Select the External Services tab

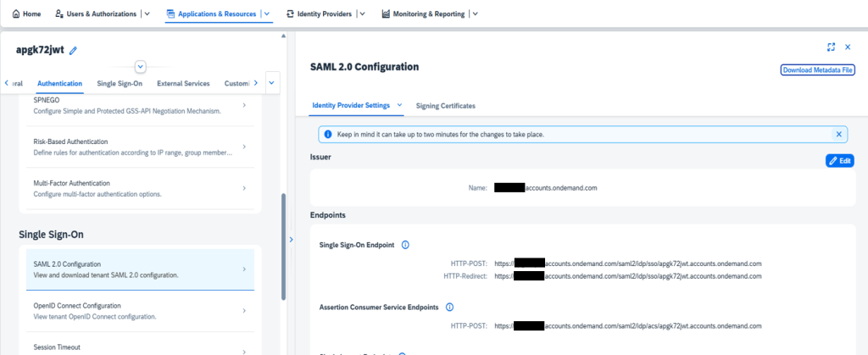tap(183, 83)
